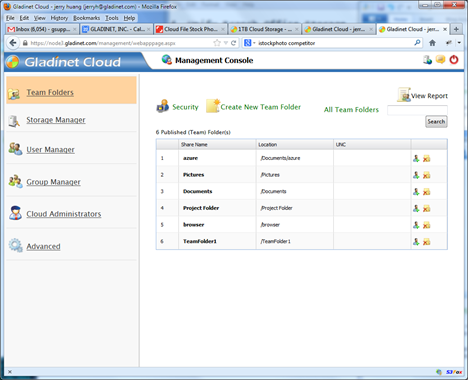Open the search engine dropdown
This screenshot has width=468, height=380.
coord(250,43)
